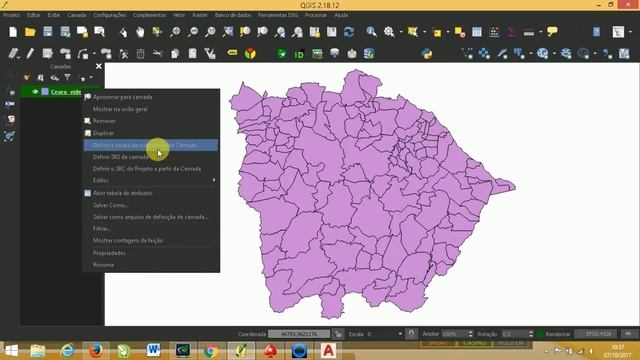Open a project with the folder icon
Viewport: 640px width, 360px height.
point(30,32)
